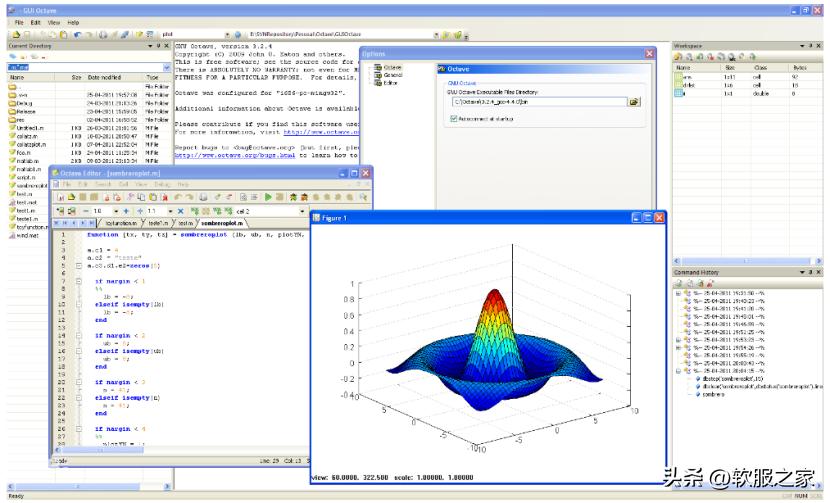Click the print icon in Octave Editor toolbar
This screenshot has height=503, width=830.
pos(203,197)
